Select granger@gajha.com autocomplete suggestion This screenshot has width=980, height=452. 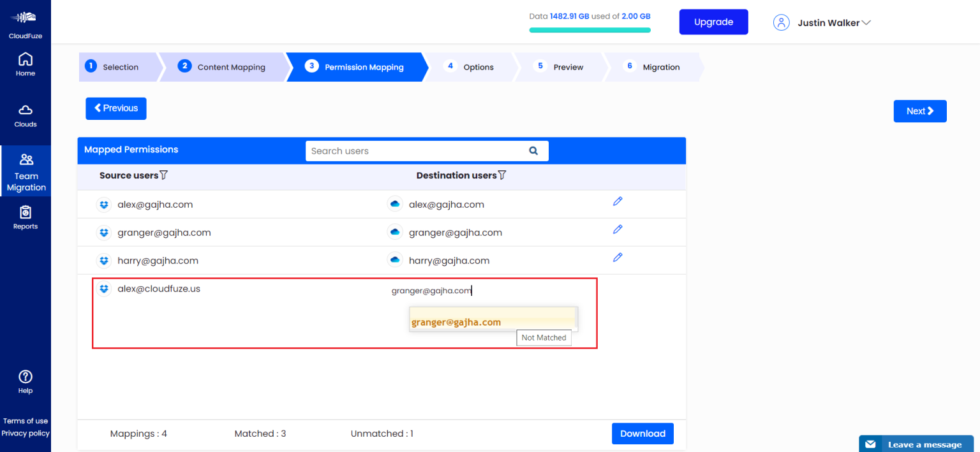point(456,323)
